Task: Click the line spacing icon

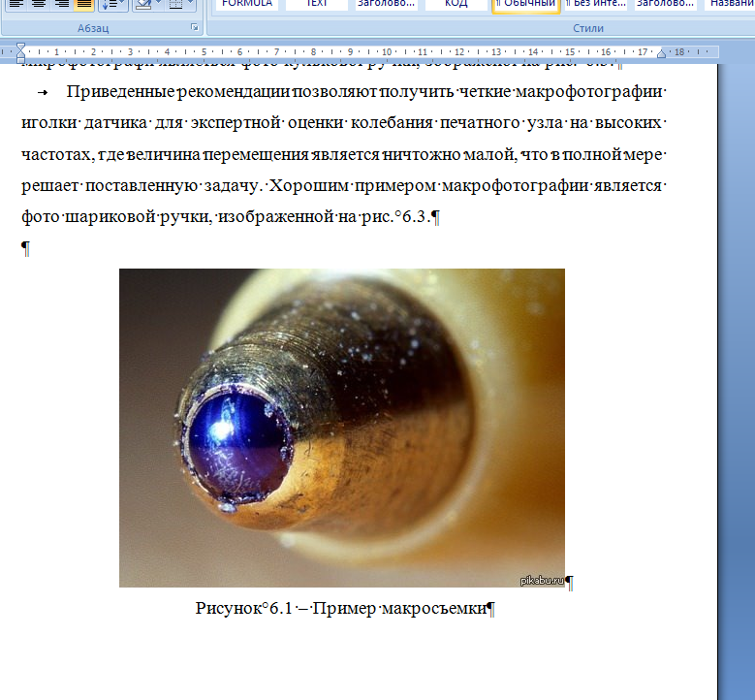Action: [x=108, y=5]
